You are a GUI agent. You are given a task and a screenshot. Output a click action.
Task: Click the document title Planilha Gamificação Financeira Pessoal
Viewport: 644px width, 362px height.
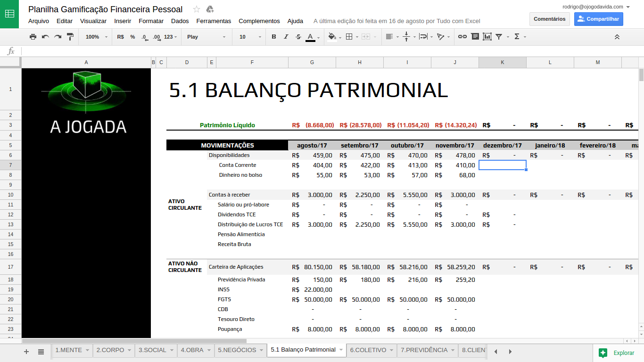pyautogui.click(x=106, y=9)
